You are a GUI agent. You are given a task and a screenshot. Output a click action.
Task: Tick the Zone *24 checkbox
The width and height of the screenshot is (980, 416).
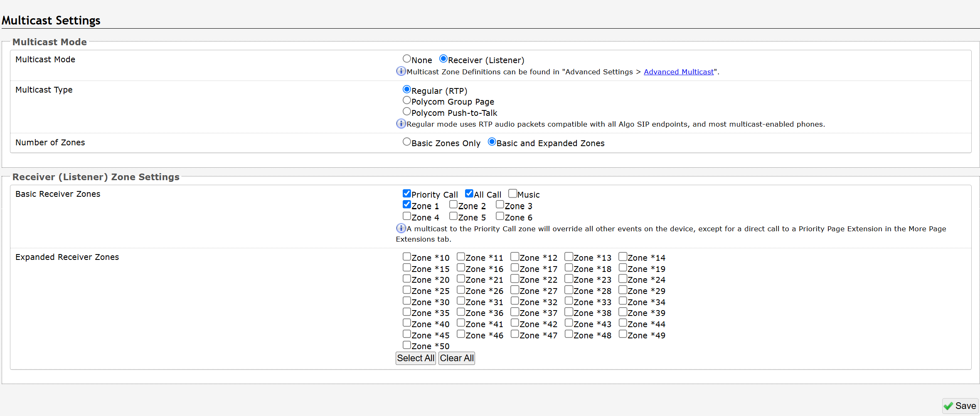click(x=623, y=279)
